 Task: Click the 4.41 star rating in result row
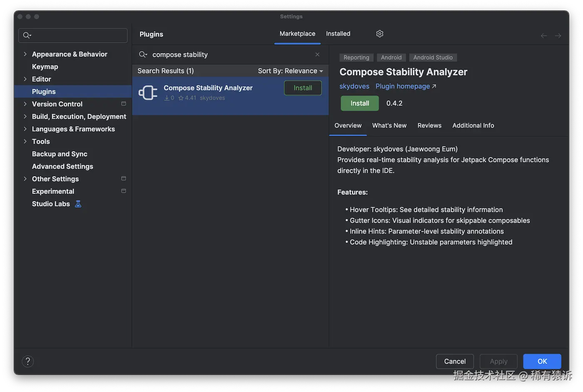tap(187, 98)
